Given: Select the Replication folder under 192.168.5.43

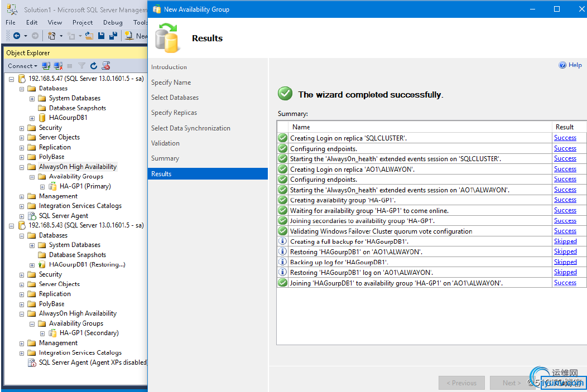Looking at the screenshot, I should pos(55,294).
